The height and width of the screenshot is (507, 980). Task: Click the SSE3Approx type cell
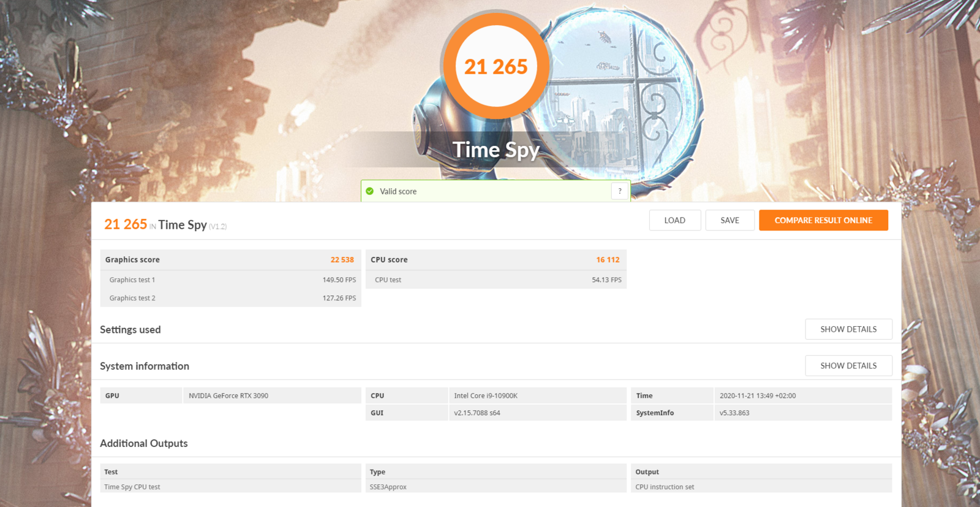point(496,486)
